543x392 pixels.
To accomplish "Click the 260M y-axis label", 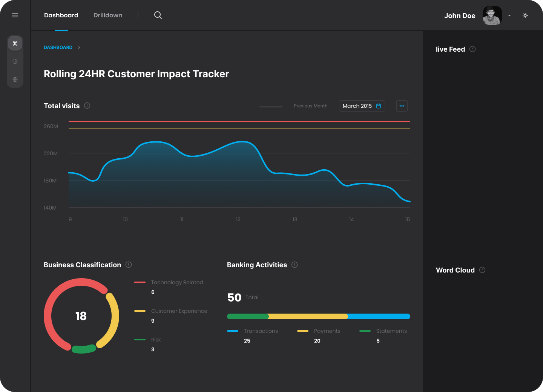I will click(x=51, y=126).
